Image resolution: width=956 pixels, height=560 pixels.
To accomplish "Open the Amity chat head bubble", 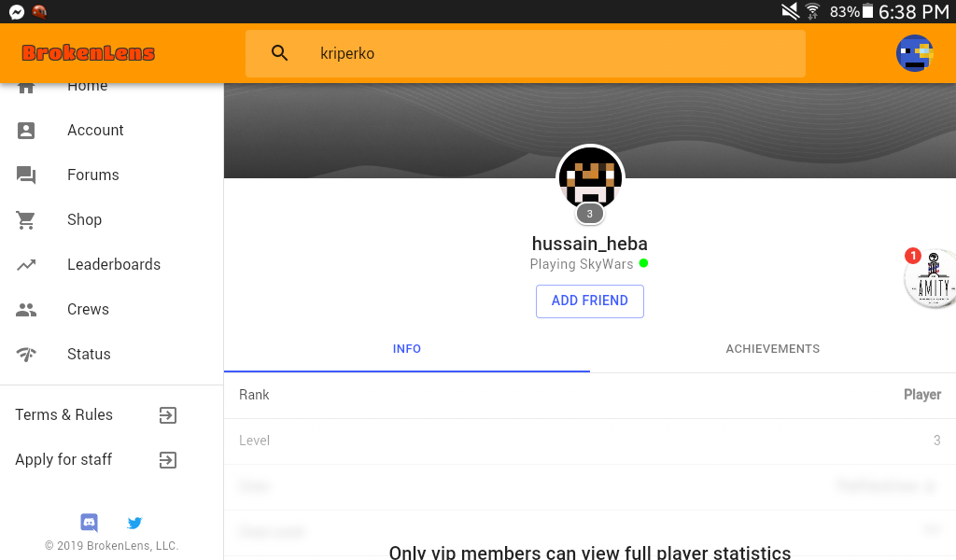I will click(932, 279).
